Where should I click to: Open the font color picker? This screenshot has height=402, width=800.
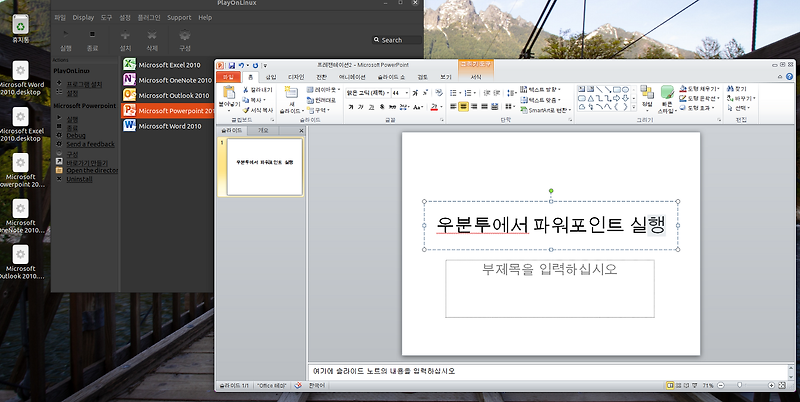point(439,107)
